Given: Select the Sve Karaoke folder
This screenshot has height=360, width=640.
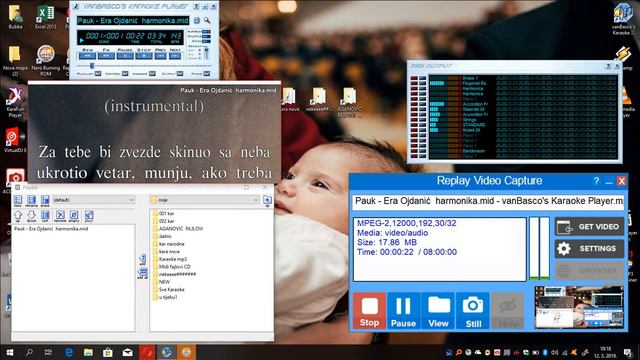Looking at the screenshot, I should [169, 289].
